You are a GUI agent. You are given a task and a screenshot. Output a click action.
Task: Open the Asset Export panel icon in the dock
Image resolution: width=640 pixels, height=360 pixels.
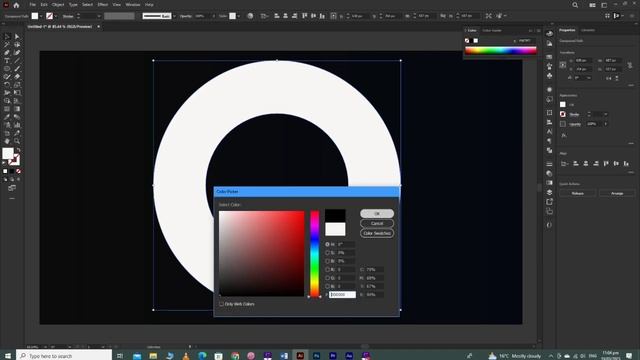click(549, 202)
